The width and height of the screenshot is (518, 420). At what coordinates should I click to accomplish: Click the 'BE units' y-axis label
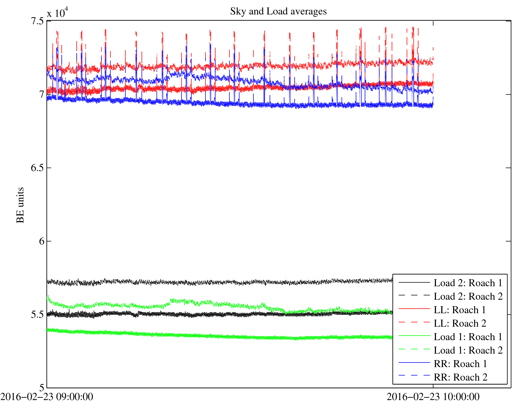20,205
